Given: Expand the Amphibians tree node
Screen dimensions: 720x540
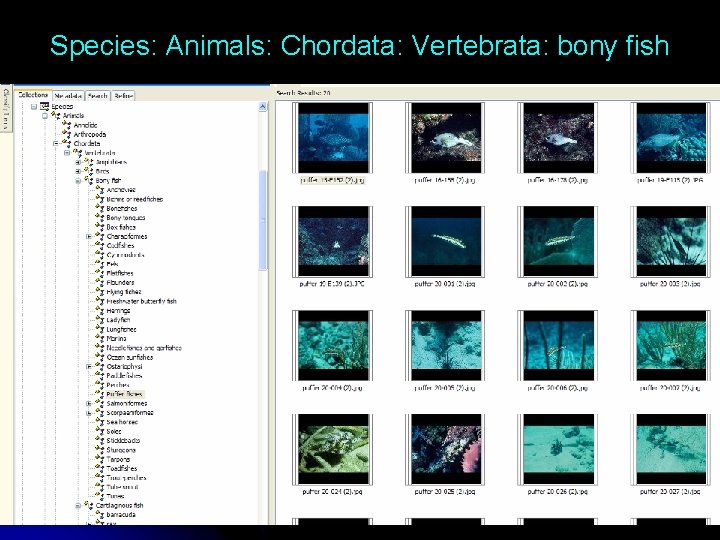Looking at the screenshot, I should tap(78, 162).
